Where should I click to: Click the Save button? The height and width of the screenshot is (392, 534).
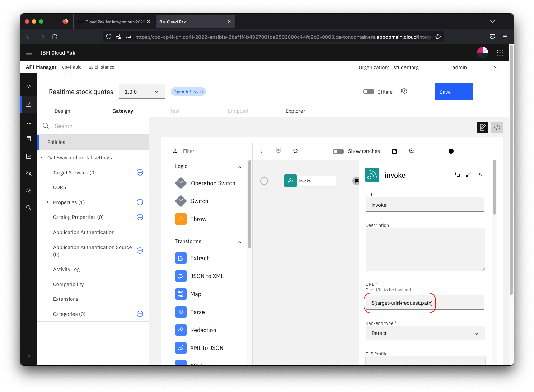454,92
